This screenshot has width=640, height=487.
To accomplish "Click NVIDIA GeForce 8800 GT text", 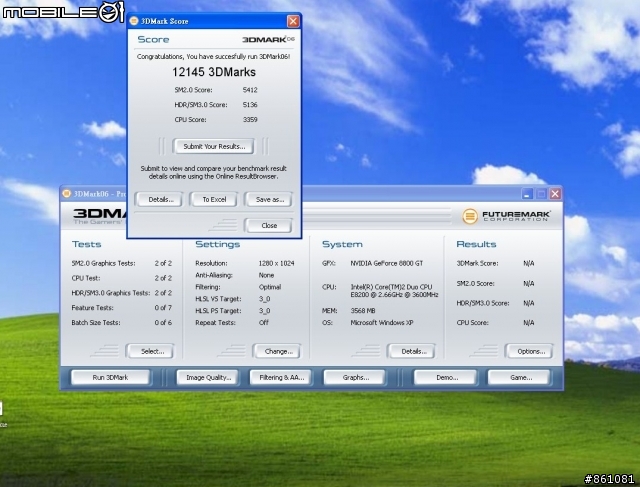I will (x=387, y=263).
